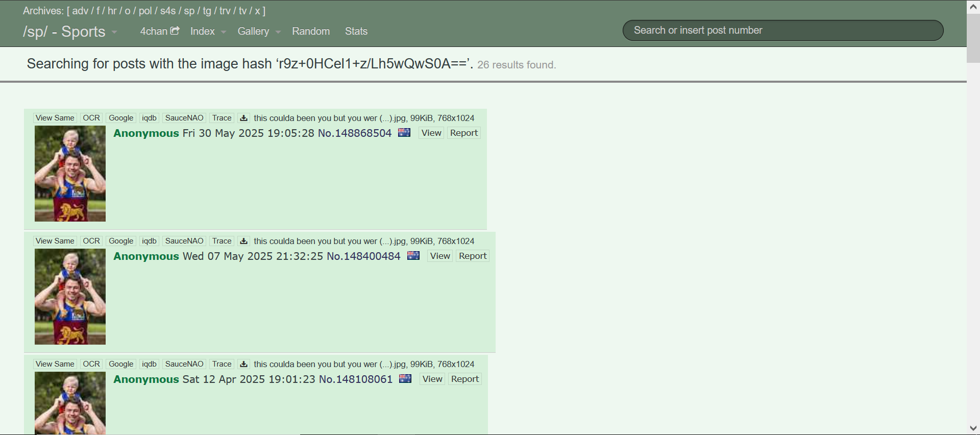980x435 pixels.
Task: Open the hr archive link
Action: (x=112, y=11)
